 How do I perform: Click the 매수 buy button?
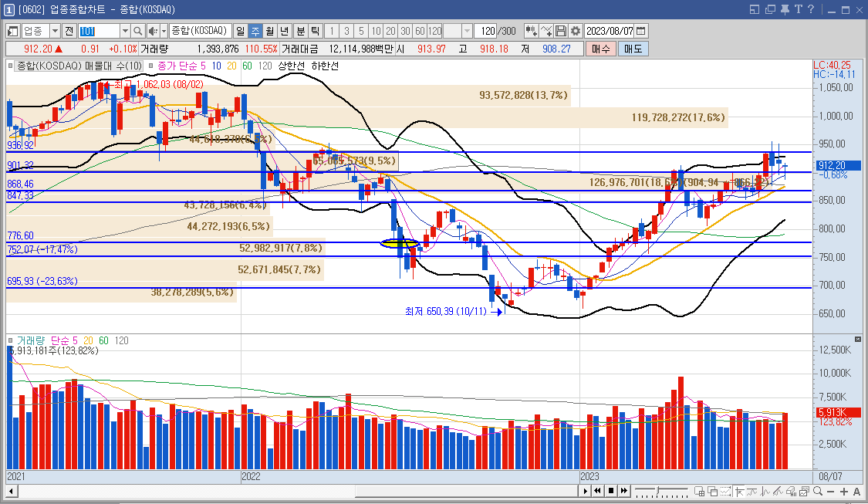[x=600, y=49]
